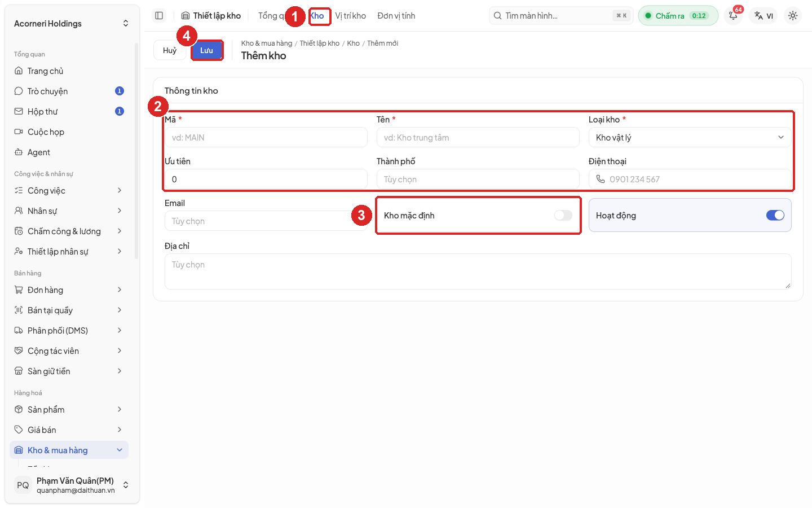
Task: Toggle the sidebar panel icon
Action: [159, 16]
